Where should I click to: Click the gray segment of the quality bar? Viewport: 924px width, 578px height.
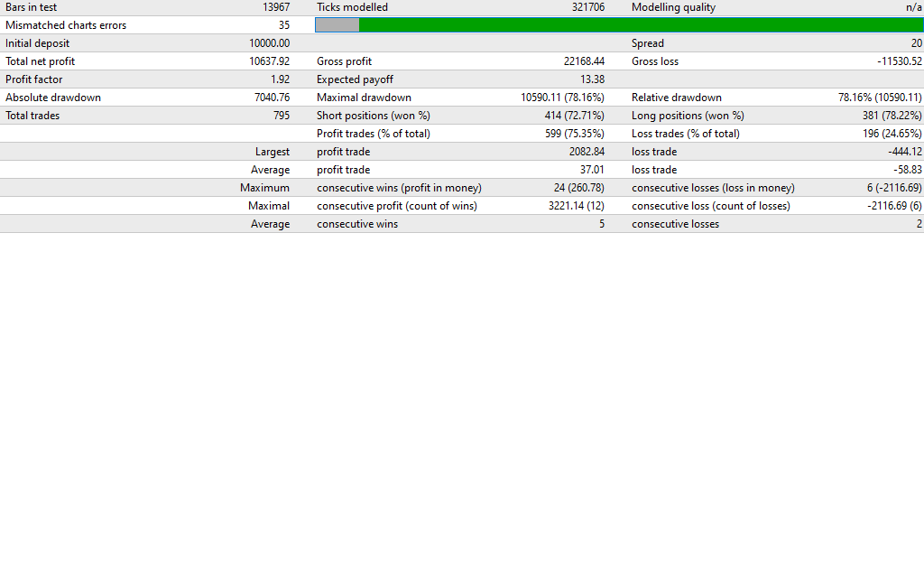[337, 25]
